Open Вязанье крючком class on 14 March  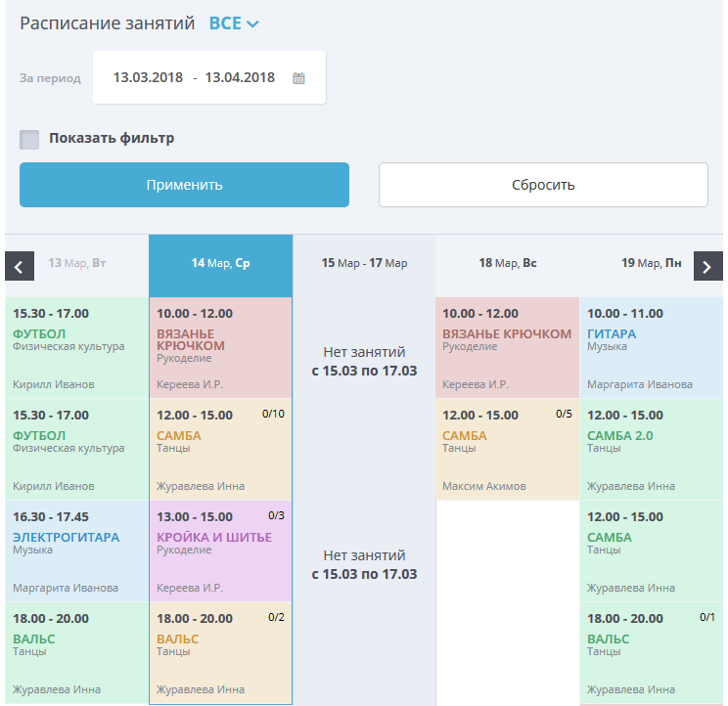coord(220,348)
